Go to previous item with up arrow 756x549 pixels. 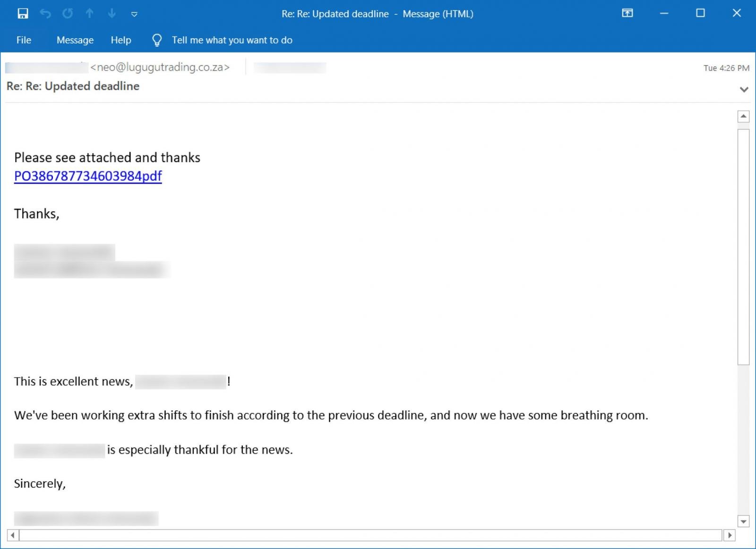point(89,13)
